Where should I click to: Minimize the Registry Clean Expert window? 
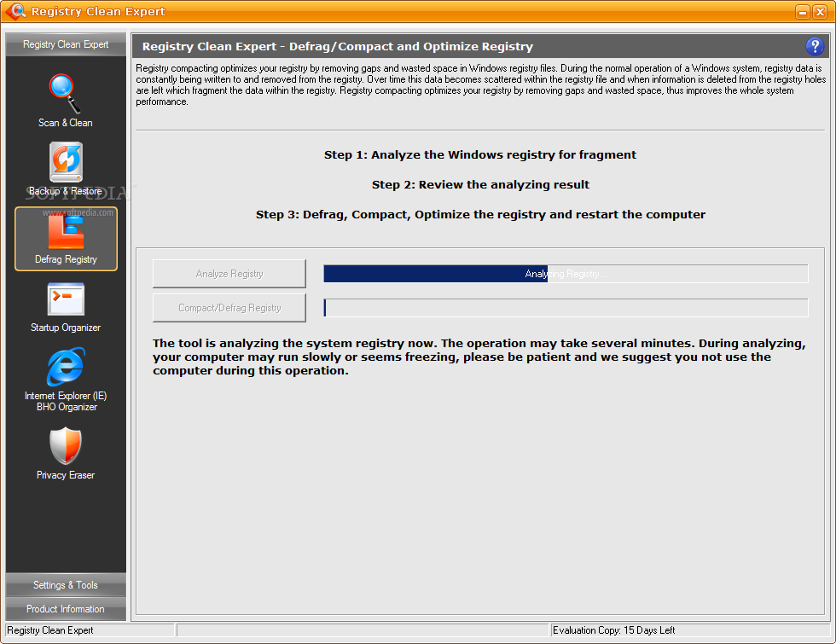[x=803, y=12]
